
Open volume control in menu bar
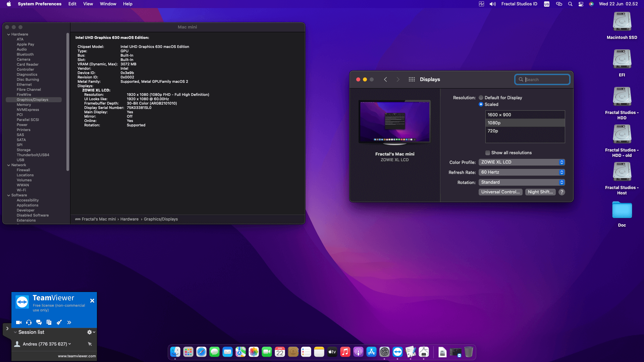492,4
